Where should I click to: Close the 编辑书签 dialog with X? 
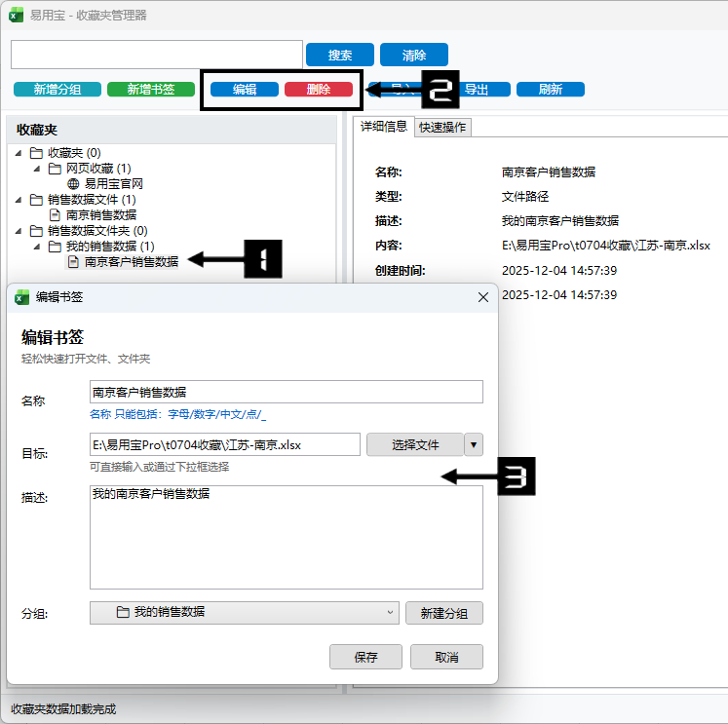tap(482, 297)
